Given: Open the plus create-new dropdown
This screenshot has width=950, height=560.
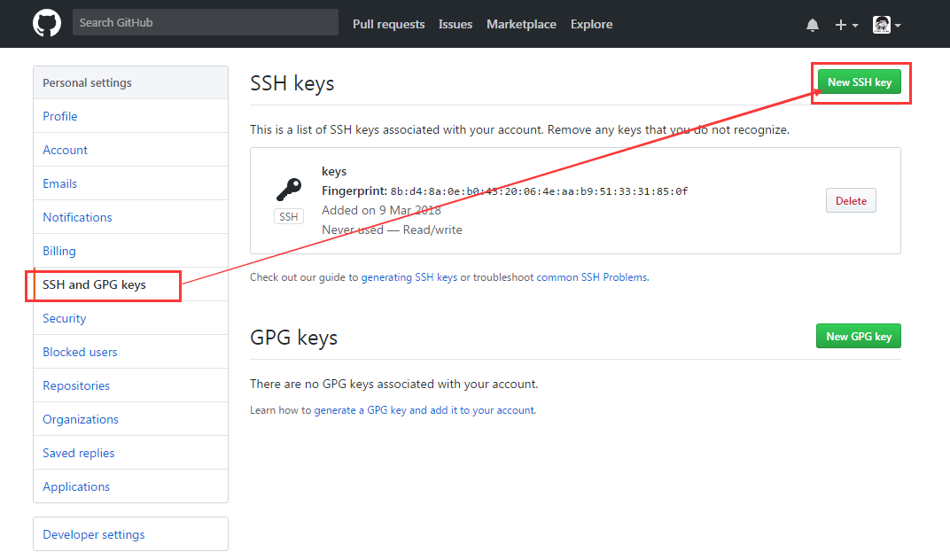Looking at the screenshot, I should click(x=846, y=25).
